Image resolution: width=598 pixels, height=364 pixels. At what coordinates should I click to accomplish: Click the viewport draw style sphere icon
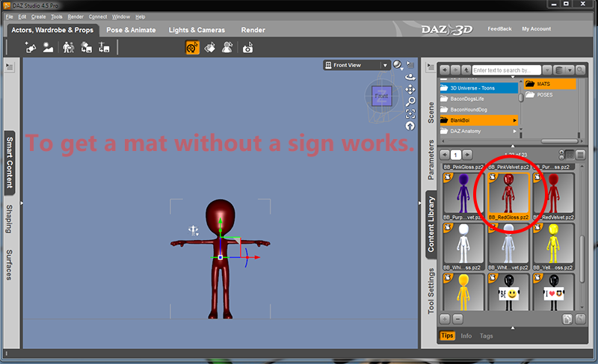pyautogui.click(x=398, y=65)
